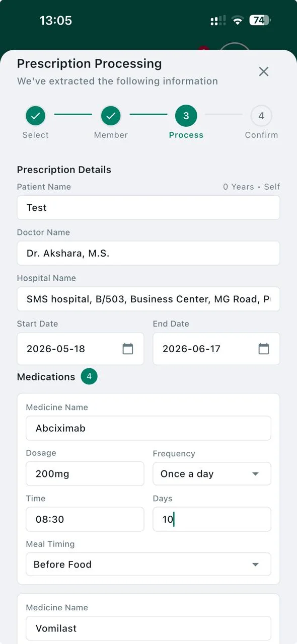This screenshot has width=297, height=644.
Task: Edit the Vomilast medicine name field
Action: [148, 628]
